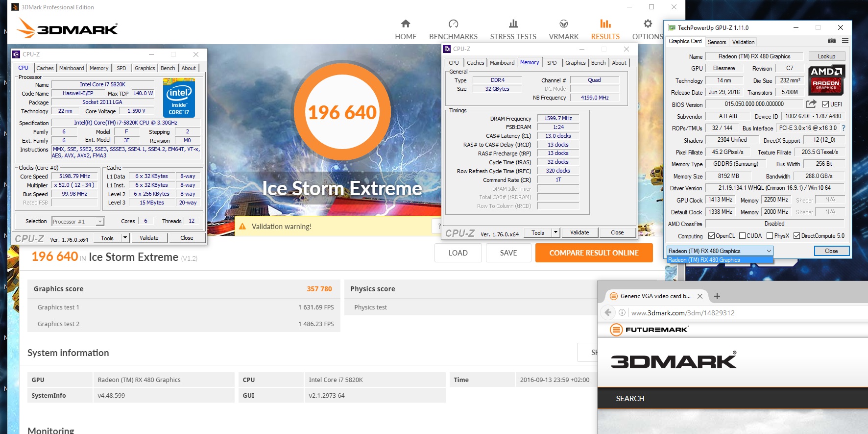
Task: Switch to the Validation tab in GPU-Z
Action: (743, 42)
